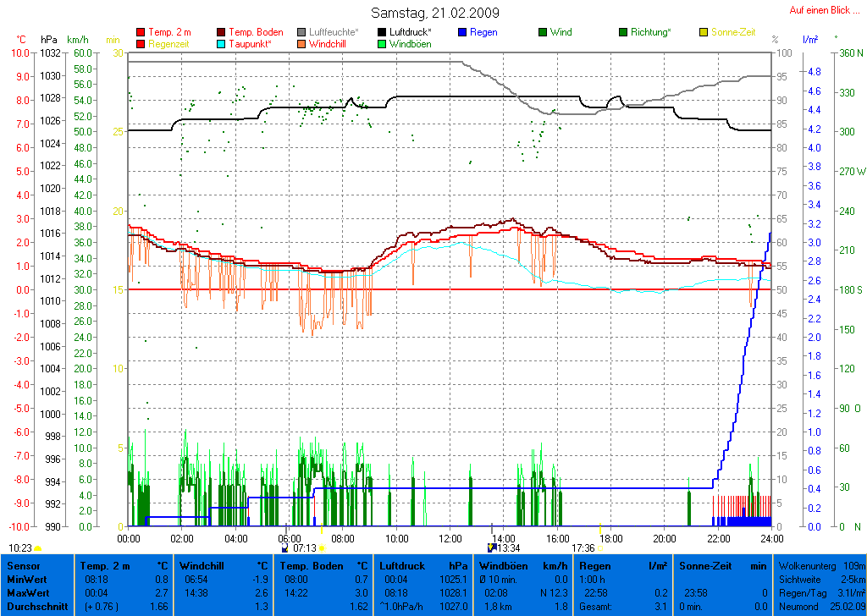This screenshot has height=616, width=867.
Task: Click the Richtung* legend label
Action: pyautogui.click(x=651, y=32)
